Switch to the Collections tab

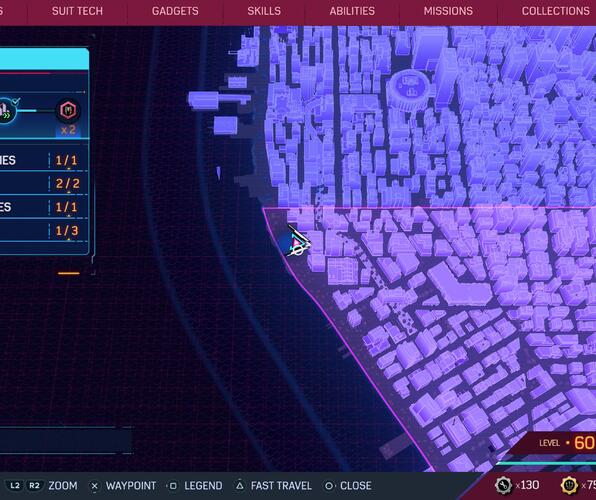pyautogui.click(x=555, y=11)
